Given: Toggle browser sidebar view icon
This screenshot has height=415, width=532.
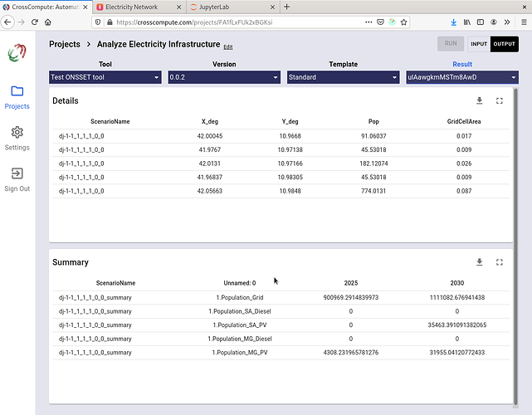Looking at the screenshot, I should click(x=481, y=22).
